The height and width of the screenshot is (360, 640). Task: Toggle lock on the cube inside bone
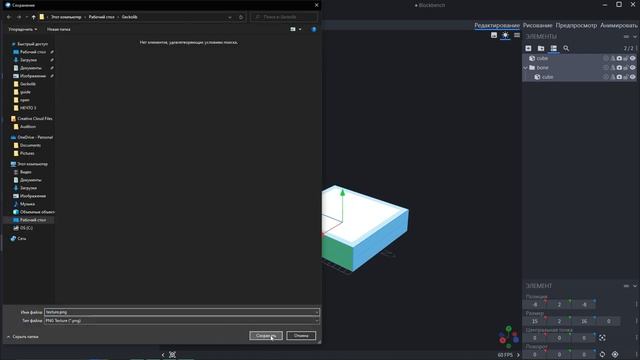(626, 77)
